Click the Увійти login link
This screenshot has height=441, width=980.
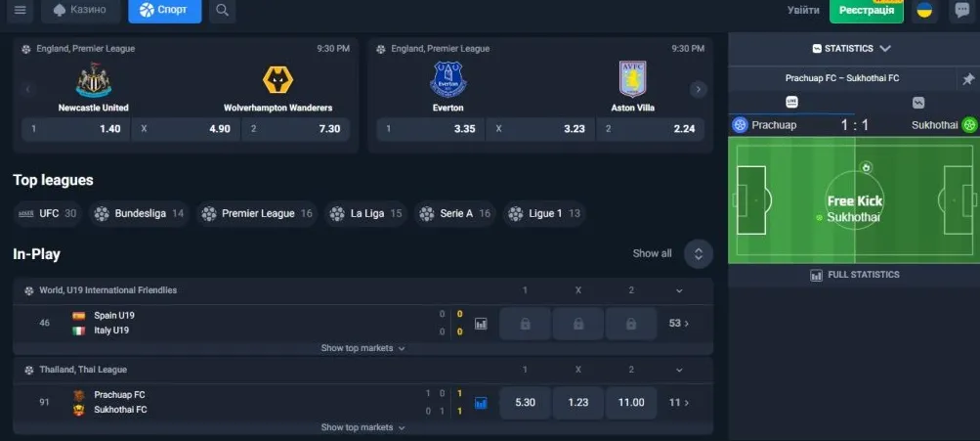(x=803, y=10)
